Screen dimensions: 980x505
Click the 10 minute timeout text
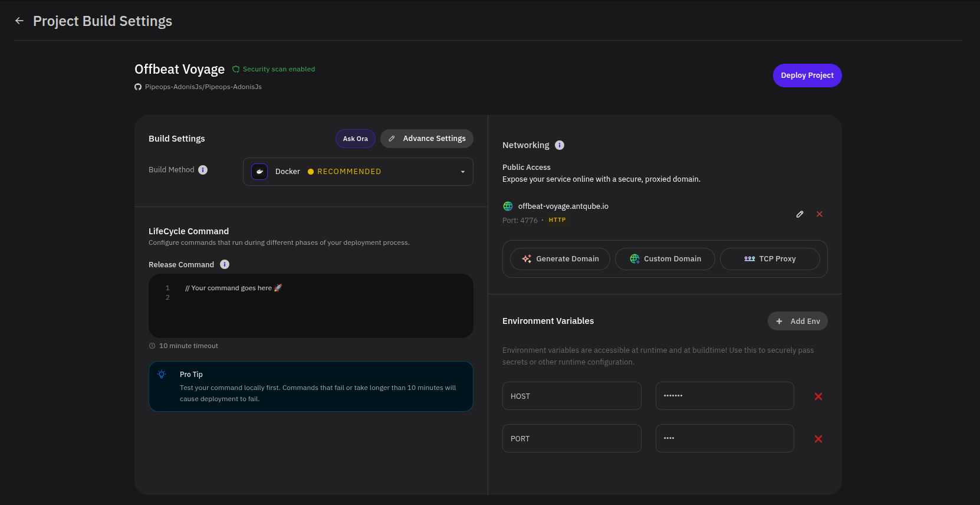click(x=189, y=346)
